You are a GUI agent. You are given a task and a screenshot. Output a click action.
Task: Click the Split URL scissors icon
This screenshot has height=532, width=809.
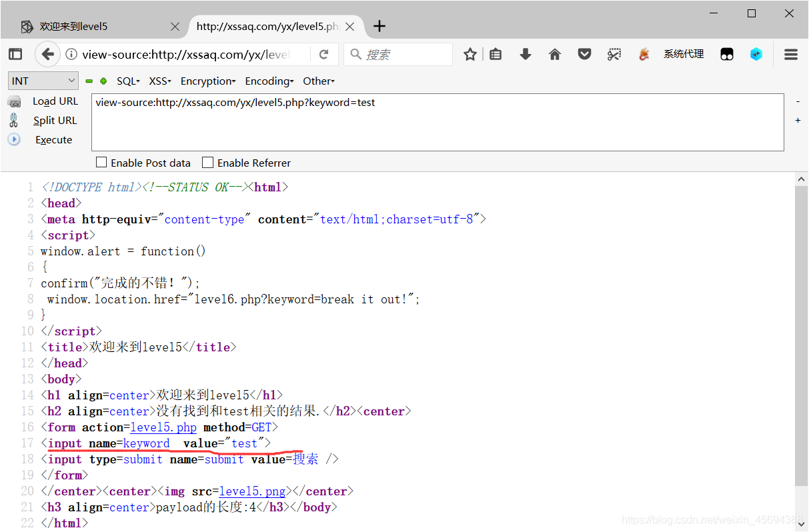click(13, 121)
